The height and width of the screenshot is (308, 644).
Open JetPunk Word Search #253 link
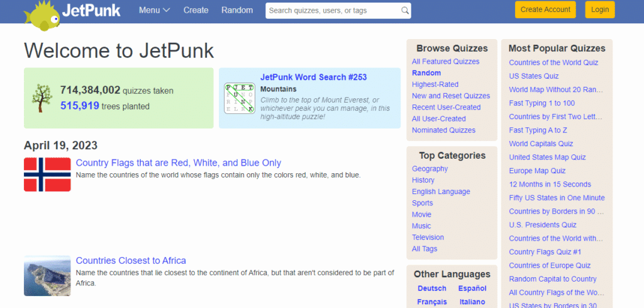point(313,77)
